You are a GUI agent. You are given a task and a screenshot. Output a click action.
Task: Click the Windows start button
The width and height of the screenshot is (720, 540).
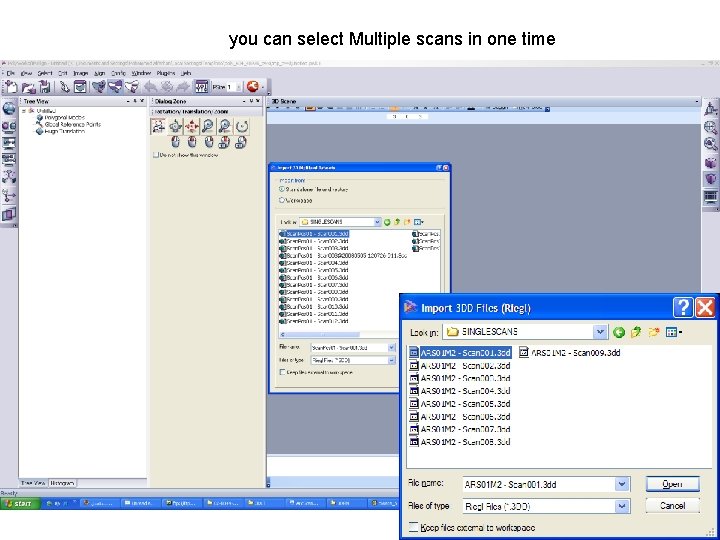[x=19, y=503]
